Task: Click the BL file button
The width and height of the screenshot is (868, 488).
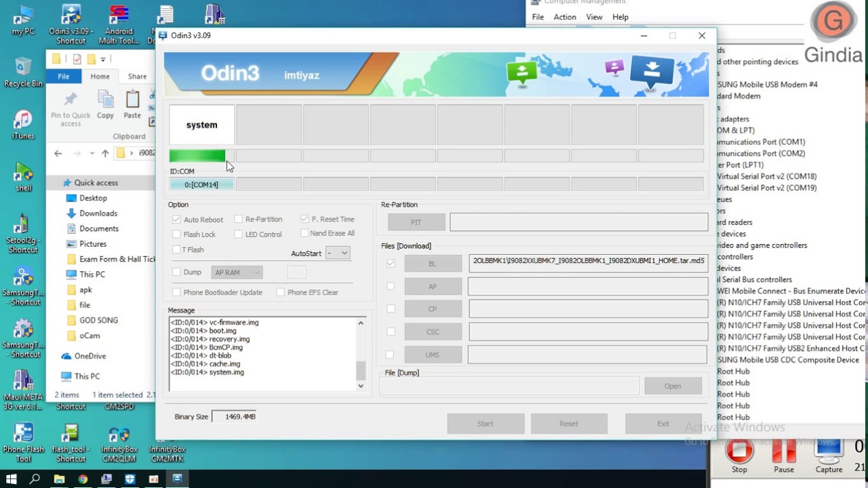Action: 433,264
